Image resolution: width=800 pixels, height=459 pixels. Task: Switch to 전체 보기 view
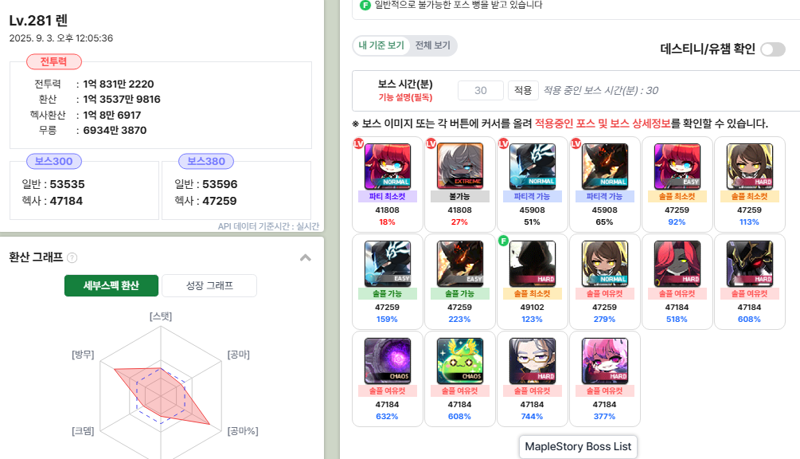[433, 45]
